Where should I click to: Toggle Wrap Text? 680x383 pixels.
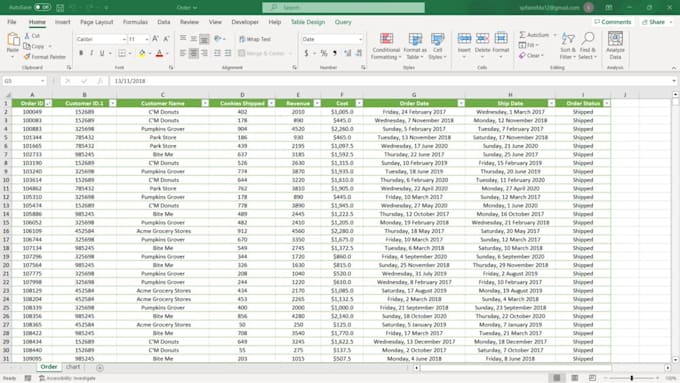tap(255, 39)
